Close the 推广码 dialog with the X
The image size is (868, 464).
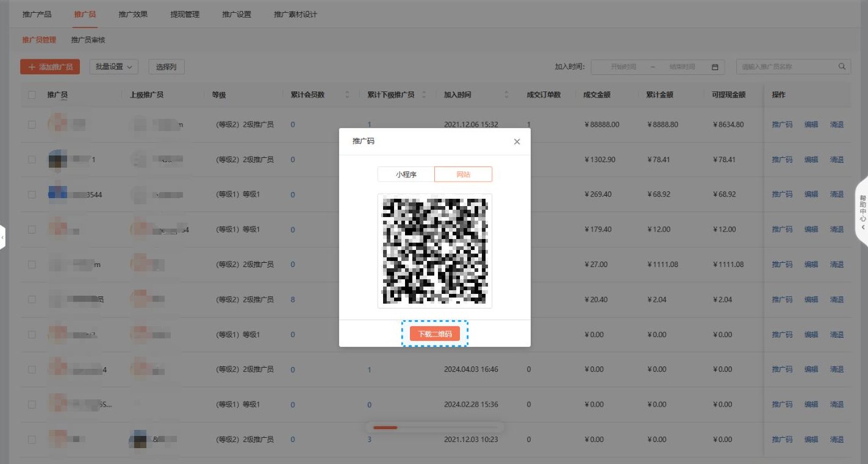[517, 141]
